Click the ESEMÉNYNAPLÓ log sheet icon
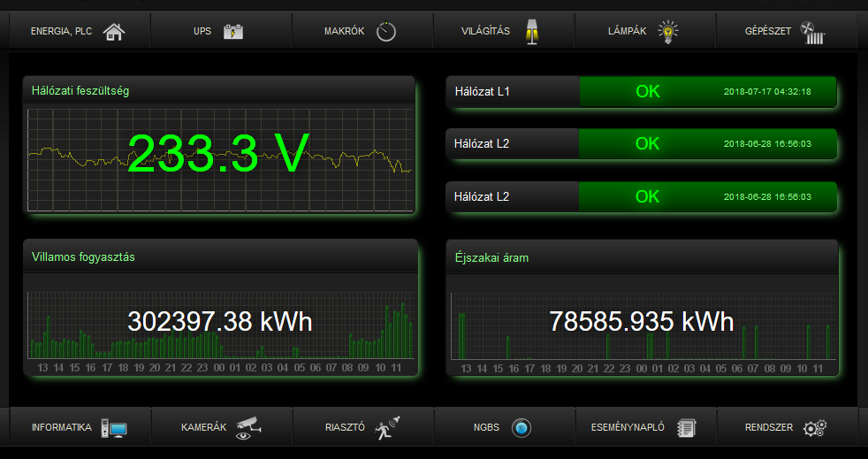868x459 pixels. point(686,428)
